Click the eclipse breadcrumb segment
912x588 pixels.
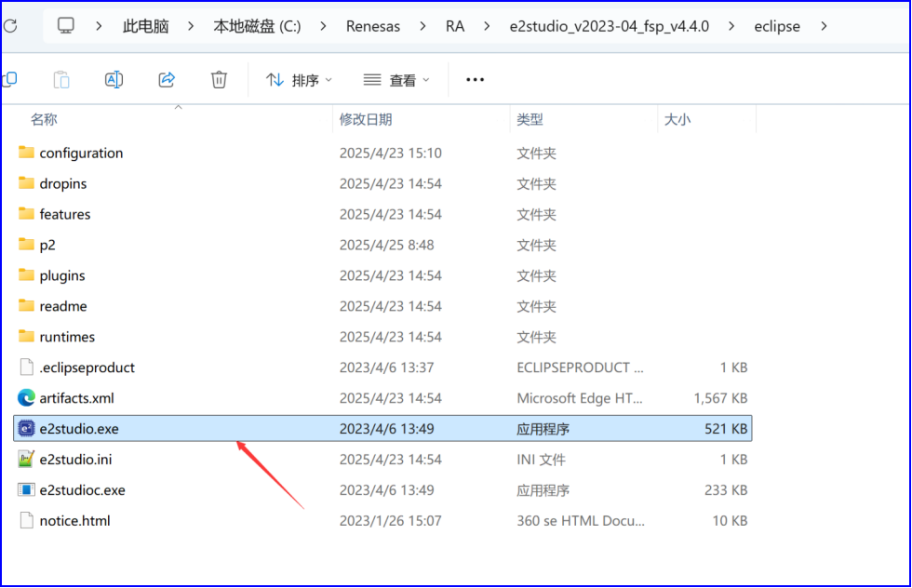tap(777, 26)
